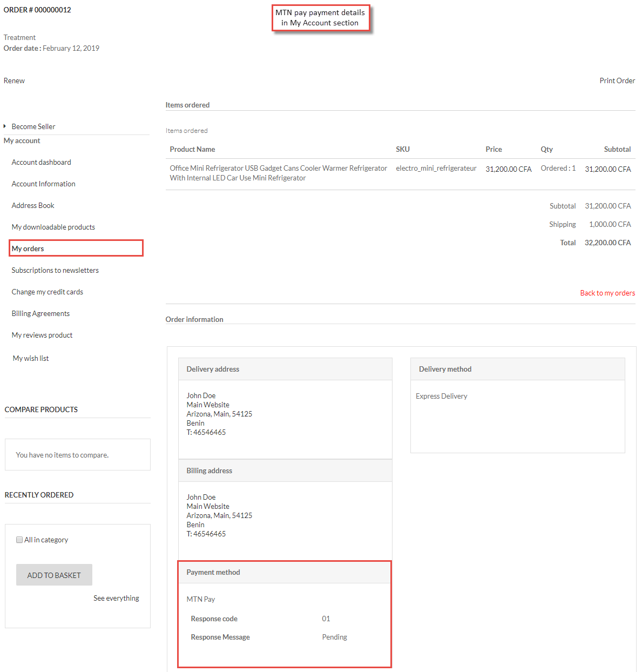Click the Renew link
Image resolution: width=642 pixels, height=672 pixels.
click(14, 80)
